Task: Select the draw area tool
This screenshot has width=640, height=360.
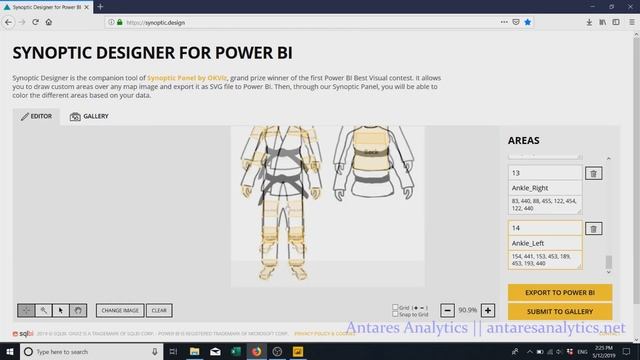Action: [x=26, y=310]
